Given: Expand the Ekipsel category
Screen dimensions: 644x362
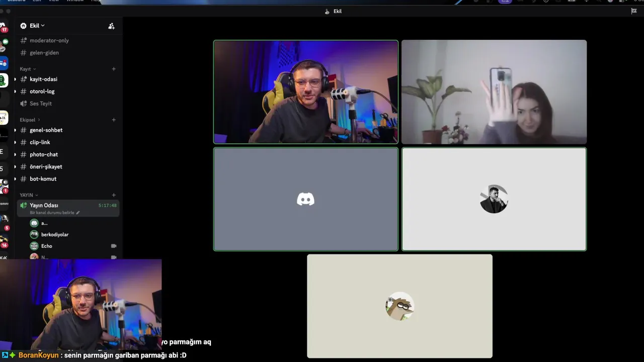Looking at the screenshot, I should pos(30,120).
